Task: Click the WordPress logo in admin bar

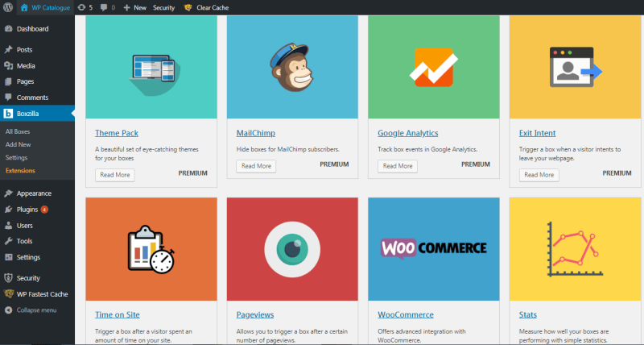Action: (x=8, y=7)
